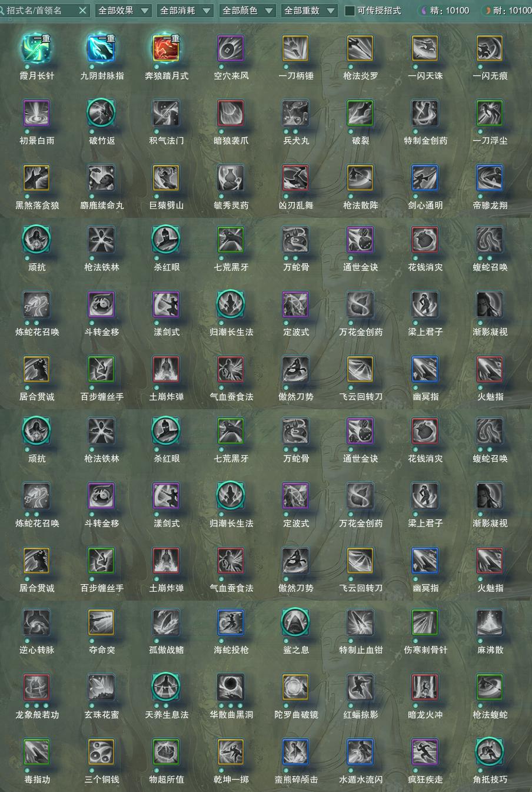Screen dimensions: 532x792
Task: Pick the 陀罗曲破镜 skill icon
Action: coord(296,687)
